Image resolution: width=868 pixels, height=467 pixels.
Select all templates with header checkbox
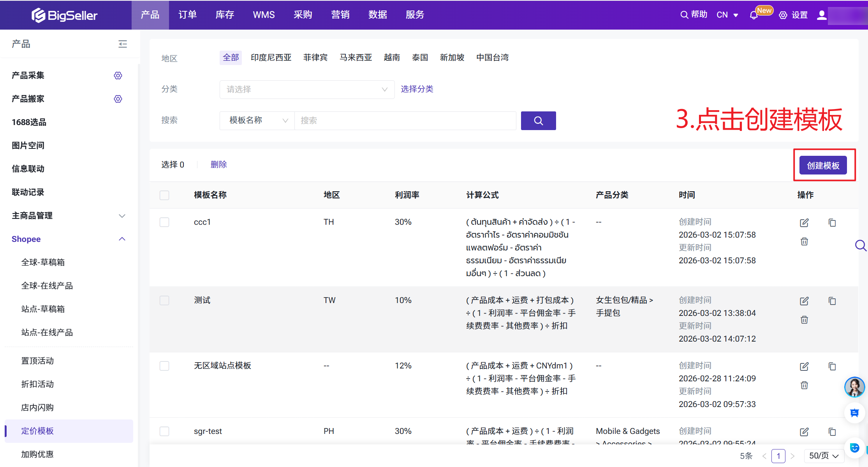point(164,195)
